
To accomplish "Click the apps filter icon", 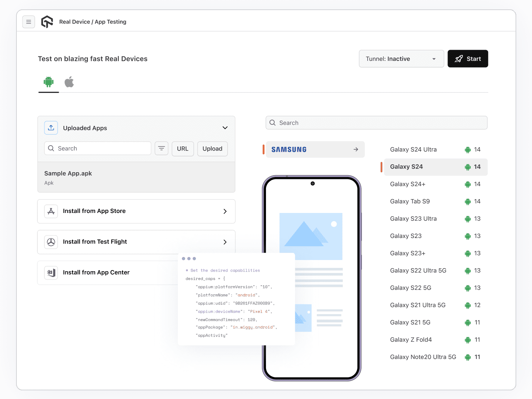I will 161,148.
